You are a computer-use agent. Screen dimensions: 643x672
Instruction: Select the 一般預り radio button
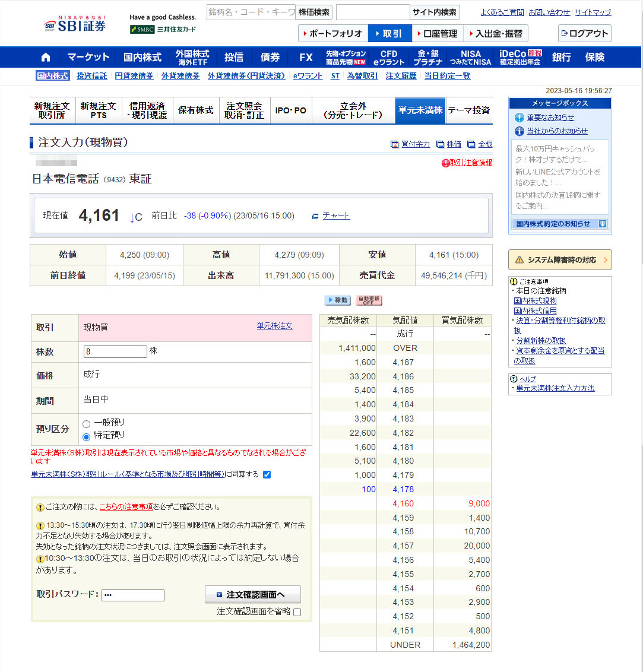point(87,424)
